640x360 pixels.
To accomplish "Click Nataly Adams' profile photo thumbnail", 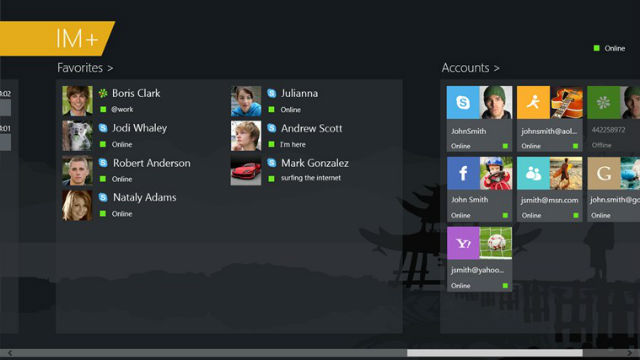I will coord(77,205).
